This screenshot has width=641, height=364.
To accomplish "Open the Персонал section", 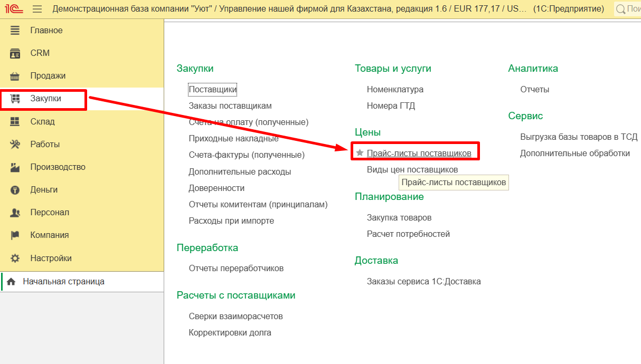I will point(50,213).
